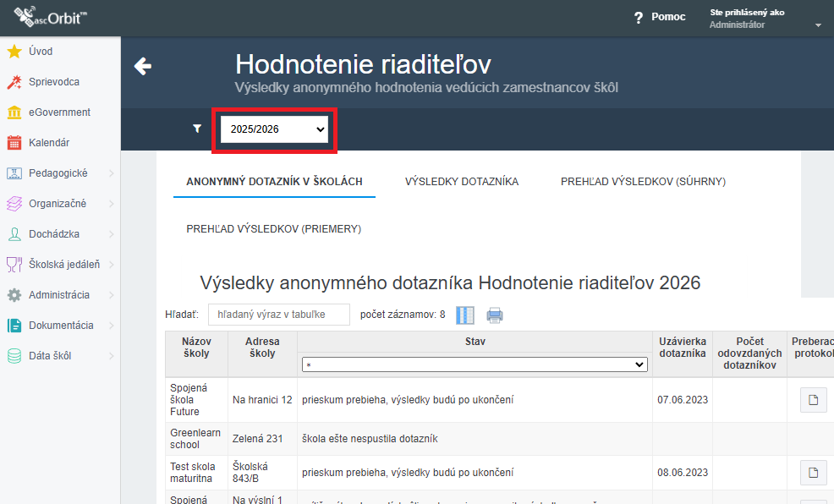This screenshot has height=504, width=834.
Task: Open the Administrátor user menu arrow
Action: coord(818,25)
